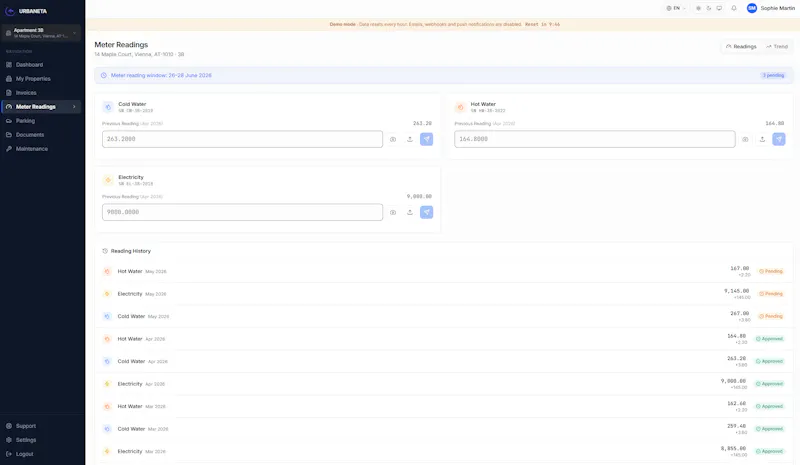Viewport: 800px width, 465px height.
Task: Click the 167.00 Hot Water reading value
Action: 740,268
